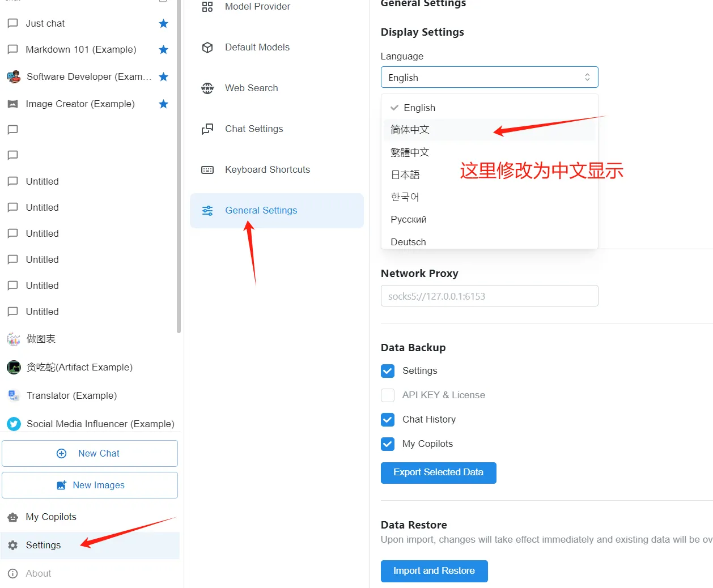Viewport: 713px width, 588px height.
Task: Click the Web Search globe icon
Action: point(207,88)
